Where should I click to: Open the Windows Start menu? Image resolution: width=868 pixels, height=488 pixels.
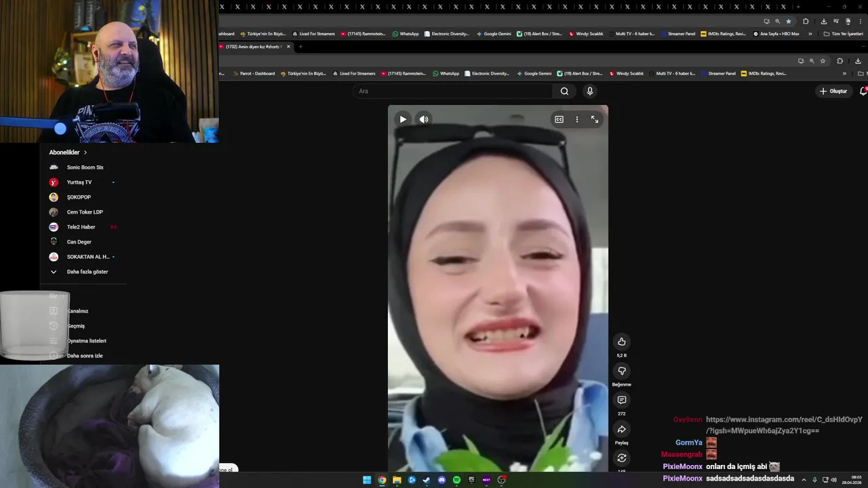(367, 480)
